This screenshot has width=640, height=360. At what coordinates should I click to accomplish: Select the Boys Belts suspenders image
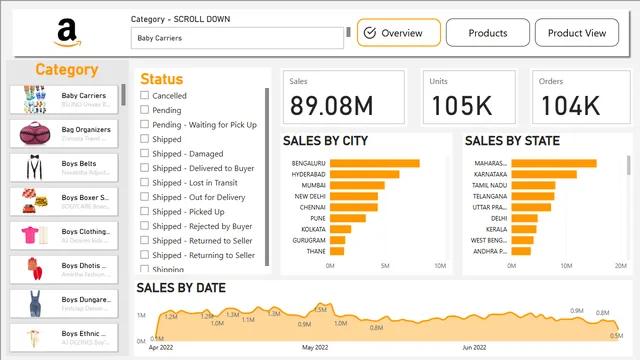coord(35,167)
